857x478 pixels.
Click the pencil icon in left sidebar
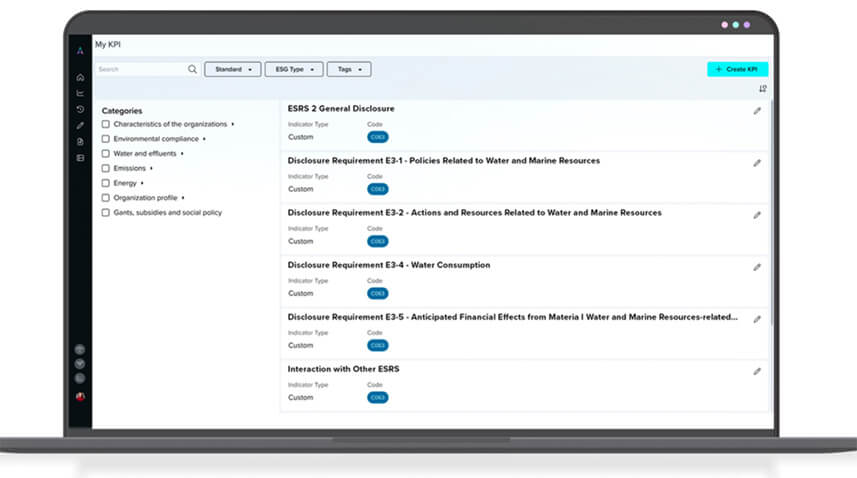pos(80,125)
